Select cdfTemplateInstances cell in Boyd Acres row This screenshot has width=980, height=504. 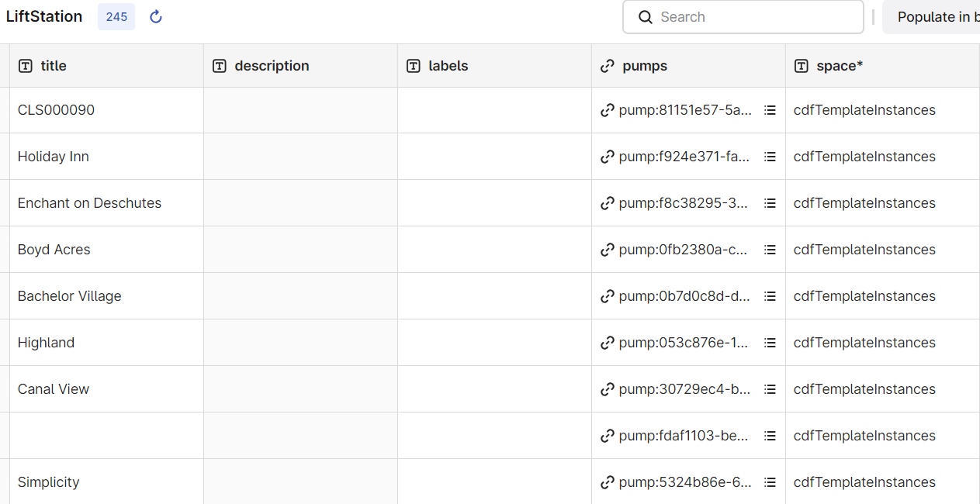tap(882, 250)
